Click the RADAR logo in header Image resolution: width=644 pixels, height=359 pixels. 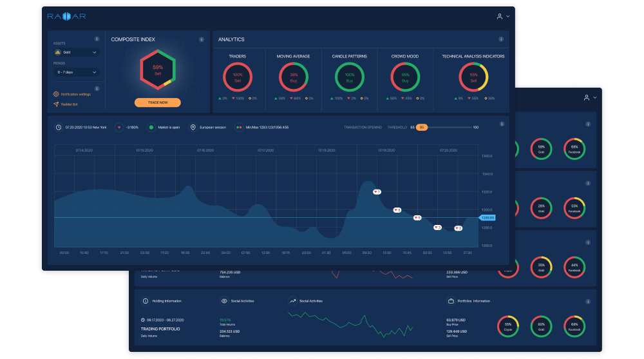tap(67, 15)
